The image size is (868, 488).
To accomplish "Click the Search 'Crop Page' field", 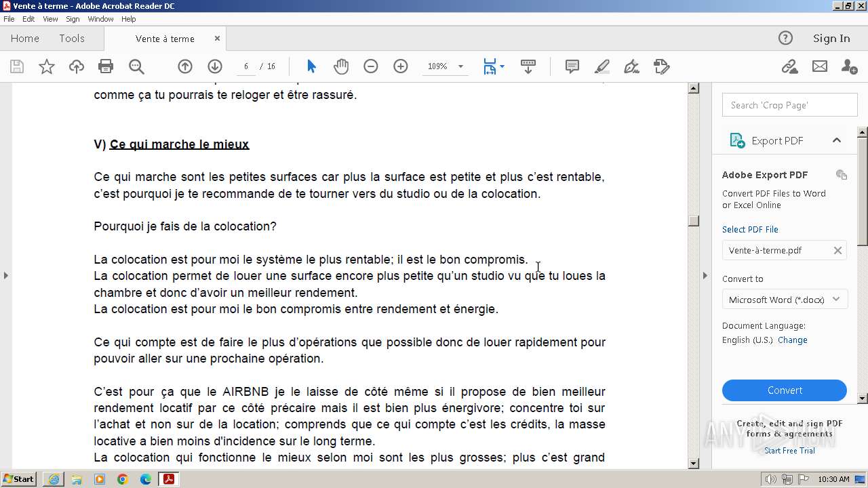I will [x=790, y=105].
